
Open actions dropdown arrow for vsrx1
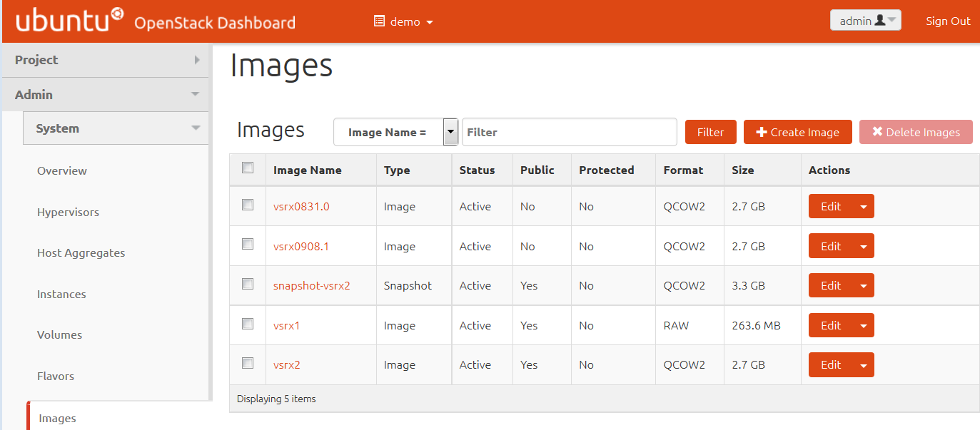[864, 326]
